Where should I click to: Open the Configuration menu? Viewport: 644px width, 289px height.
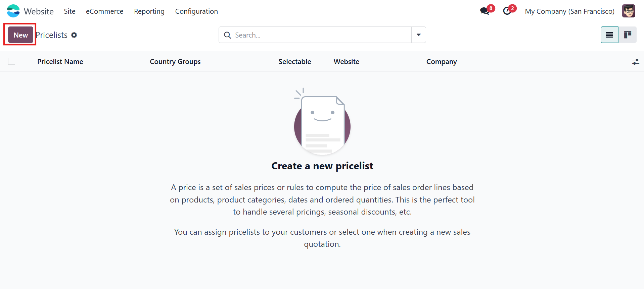(x=196, y=11)
